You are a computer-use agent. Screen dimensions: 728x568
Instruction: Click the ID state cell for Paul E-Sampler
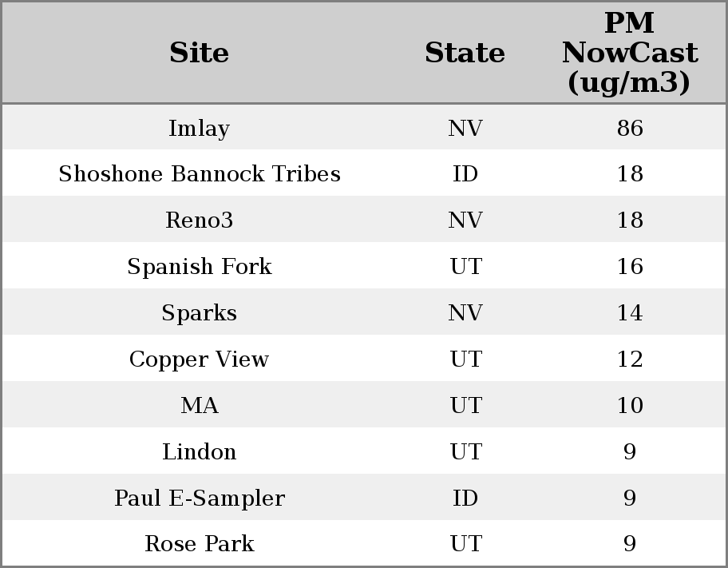click(465, 498)
